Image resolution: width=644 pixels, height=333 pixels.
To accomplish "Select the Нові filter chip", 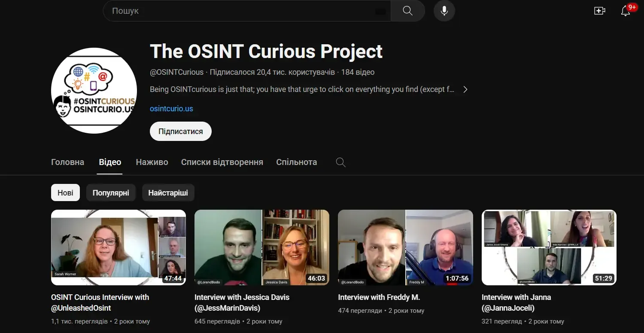I will pos(65,193).
